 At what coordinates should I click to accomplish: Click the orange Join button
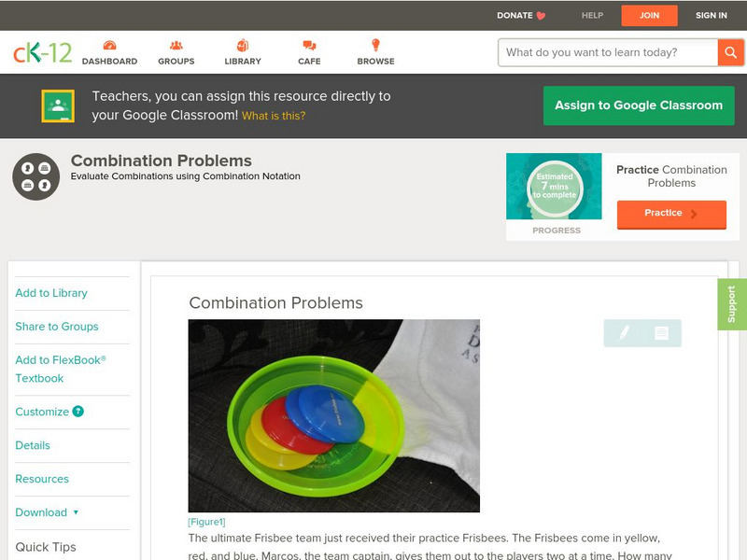[x=649, y=15]
